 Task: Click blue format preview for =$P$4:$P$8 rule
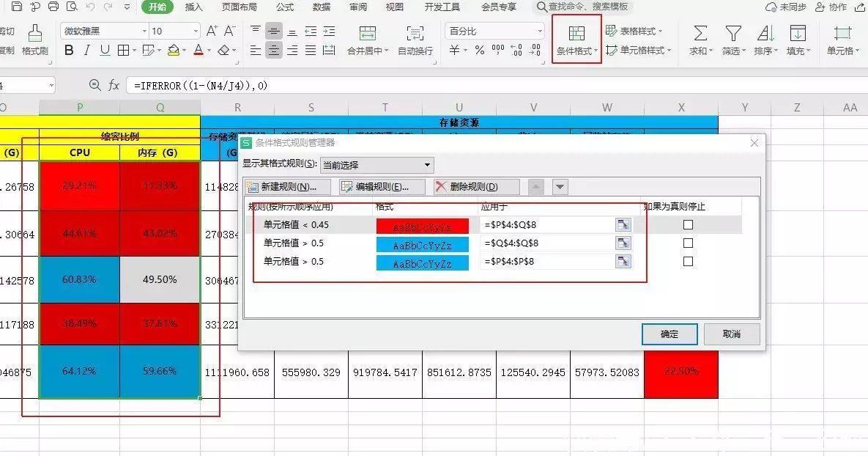[x=423, y=262]
